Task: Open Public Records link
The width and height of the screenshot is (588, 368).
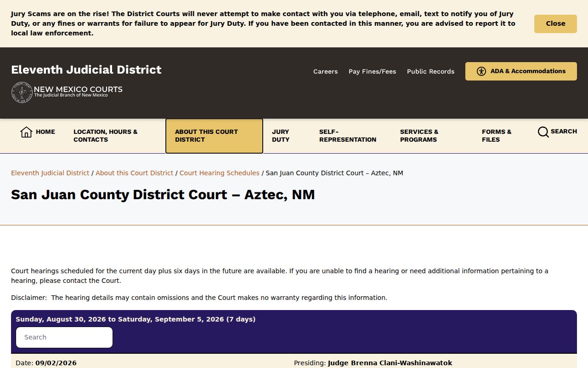Action: (430, 71)
